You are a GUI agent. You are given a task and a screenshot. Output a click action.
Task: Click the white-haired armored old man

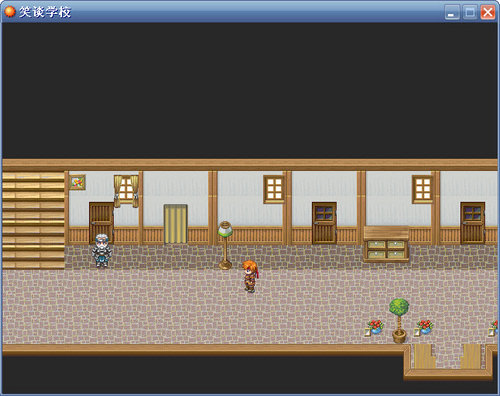[x=102, y=250]
